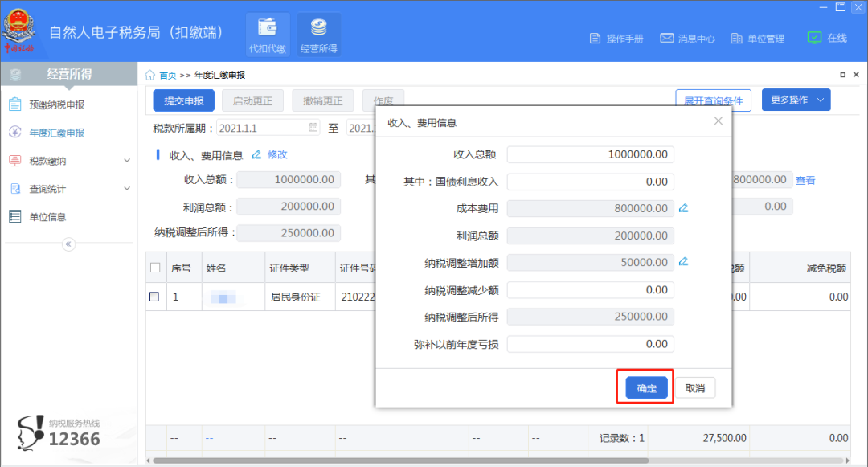Click the edit pencil beside 成本费用
Image resolution: width=868 pixels, height=467 pixels.
tap(684, 208)
